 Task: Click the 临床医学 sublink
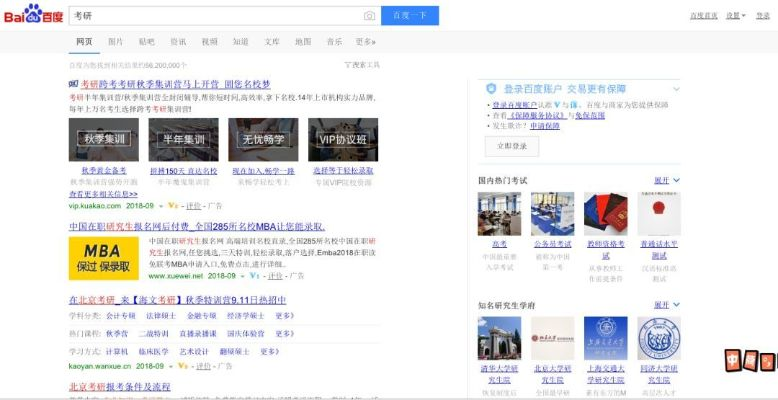(x=154, y=351)
